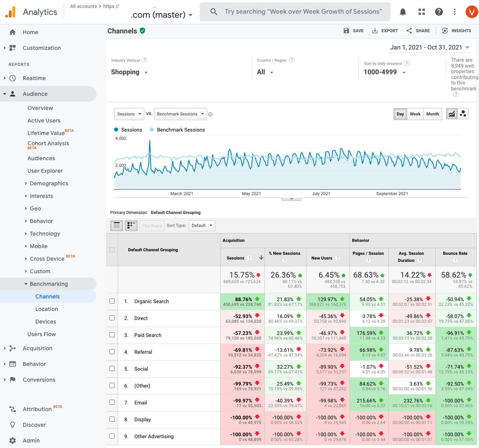479x448 pixels.
Task: Switch table to percentage comparison view
Action: pyautogui.click(x=131, y=225)
